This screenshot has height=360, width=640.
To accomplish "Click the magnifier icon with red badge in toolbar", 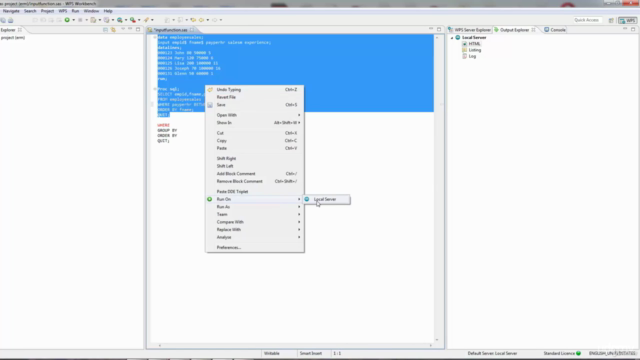I will tap(133, 20).
